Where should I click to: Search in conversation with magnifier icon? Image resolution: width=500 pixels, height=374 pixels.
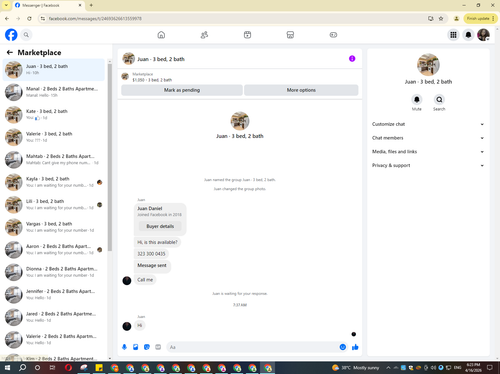tap(439, 99)
